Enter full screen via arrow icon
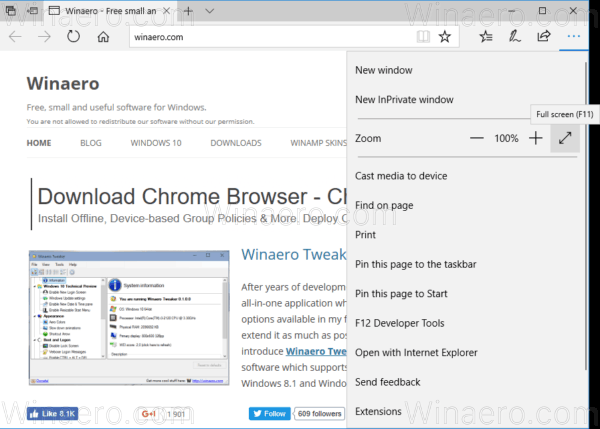This screenshot has height=429, width=600. 565,138
